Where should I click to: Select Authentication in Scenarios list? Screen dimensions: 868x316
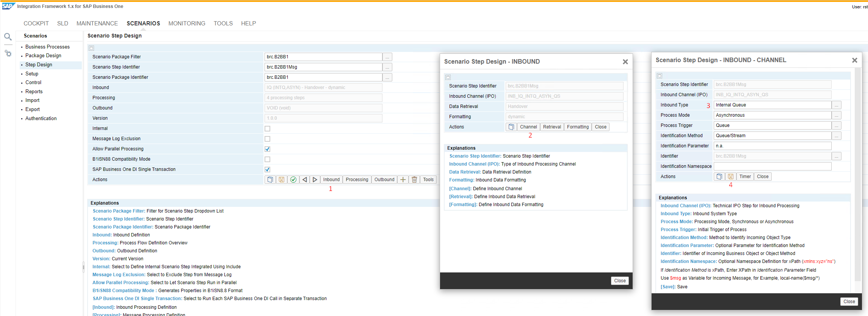[41, 119]
